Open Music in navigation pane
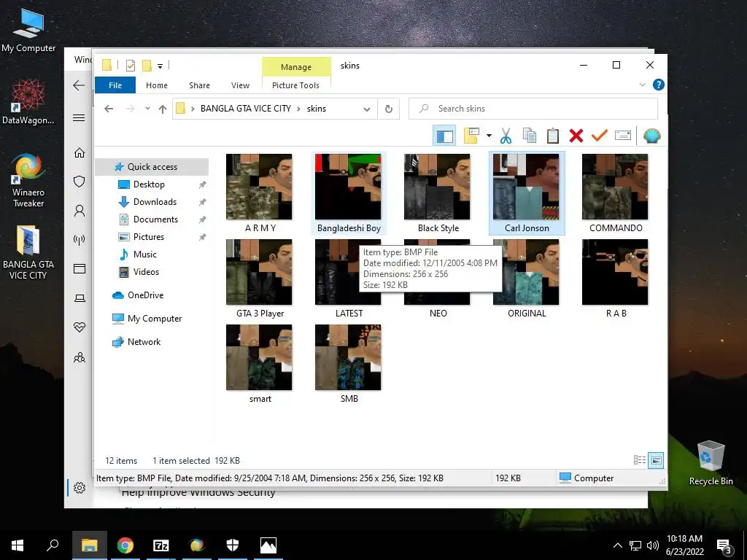The width and height of the screenshot is (747, 560). click(145, 254)
